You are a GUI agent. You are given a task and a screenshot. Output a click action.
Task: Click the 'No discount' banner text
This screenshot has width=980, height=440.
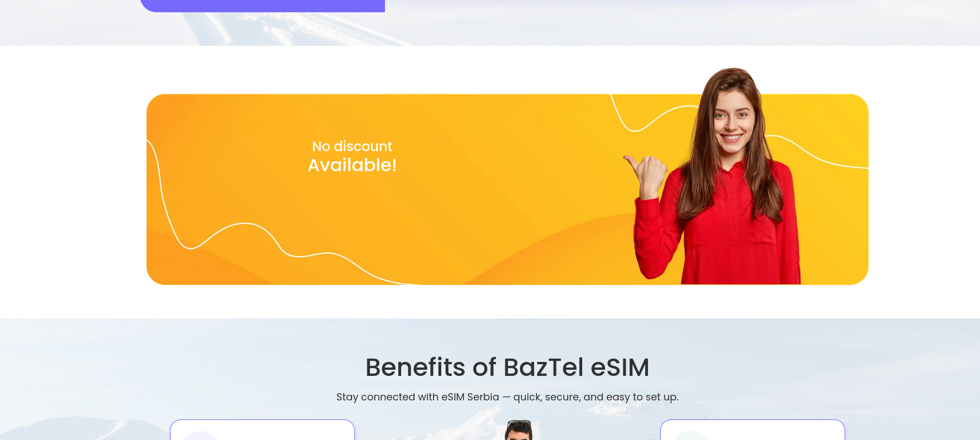click(352, 146)
